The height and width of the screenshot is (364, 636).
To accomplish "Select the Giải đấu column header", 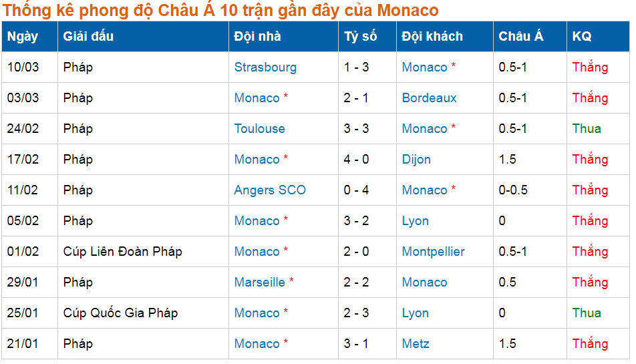I will (88, 37).
